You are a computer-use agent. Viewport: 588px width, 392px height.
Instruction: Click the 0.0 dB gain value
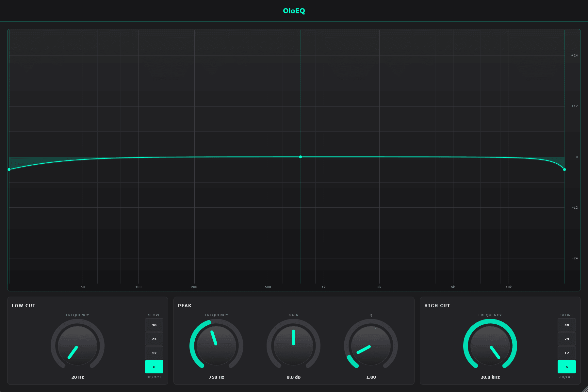(x=293, y=377)
